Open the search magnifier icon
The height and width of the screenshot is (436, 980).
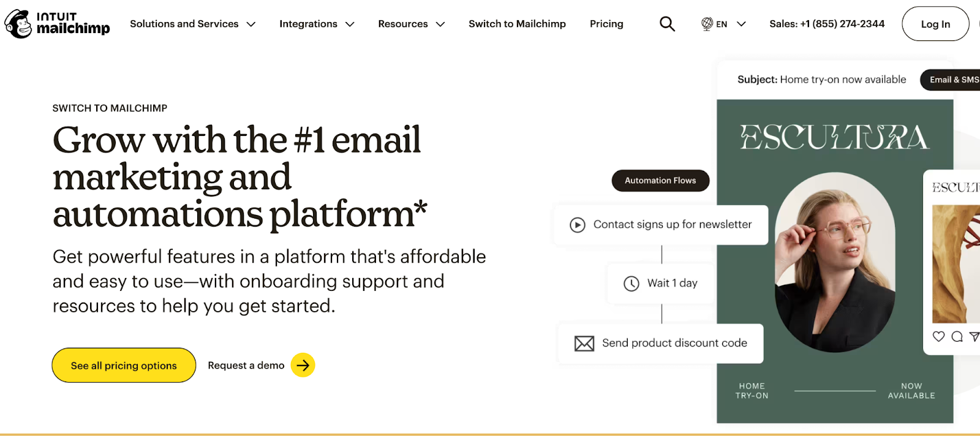coord(666,23)
